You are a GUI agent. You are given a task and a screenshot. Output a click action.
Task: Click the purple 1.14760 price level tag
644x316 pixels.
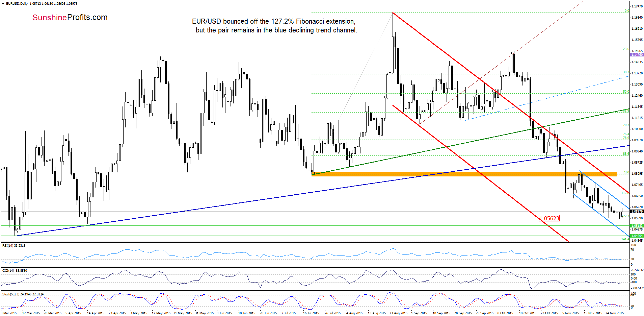coord(637,54)
